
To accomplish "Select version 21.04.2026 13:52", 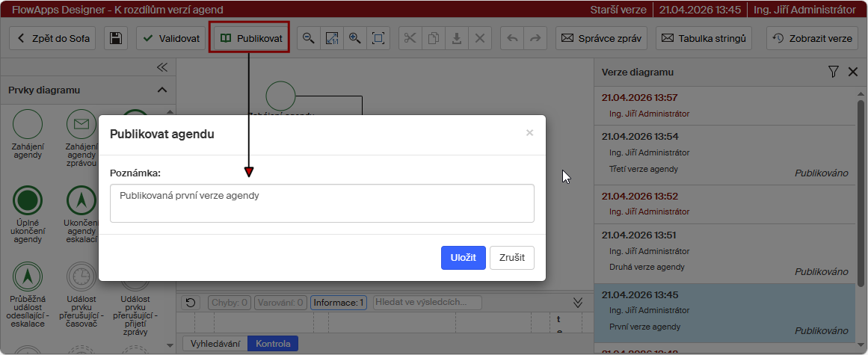I will (725, 204).
